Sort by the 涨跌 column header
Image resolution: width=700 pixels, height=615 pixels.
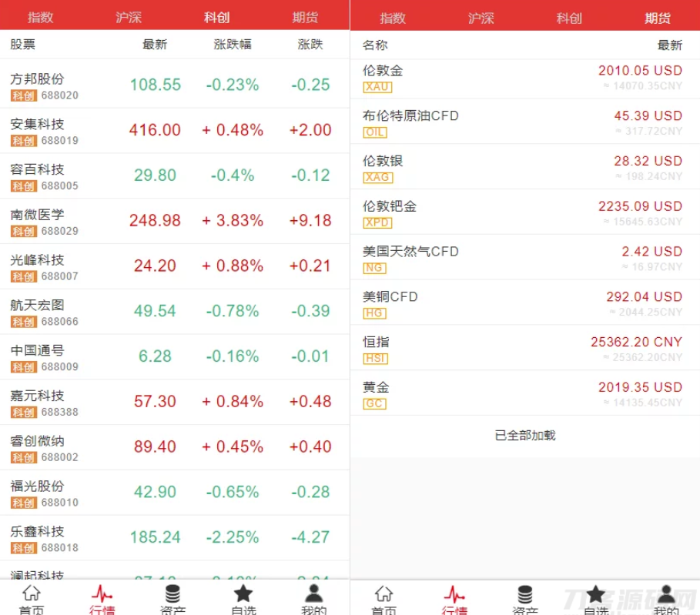[x=310, y=44]
